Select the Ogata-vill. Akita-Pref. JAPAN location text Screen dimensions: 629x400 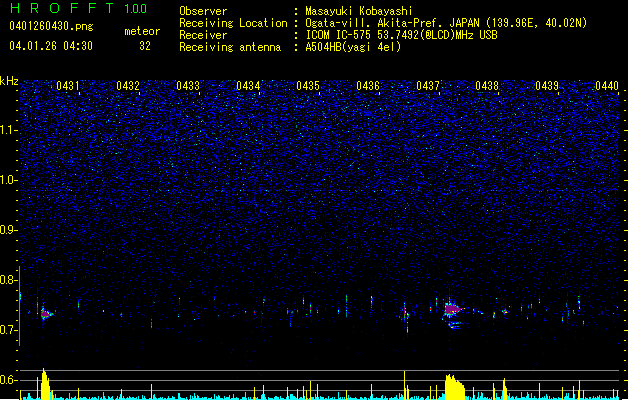pos(446,23)
